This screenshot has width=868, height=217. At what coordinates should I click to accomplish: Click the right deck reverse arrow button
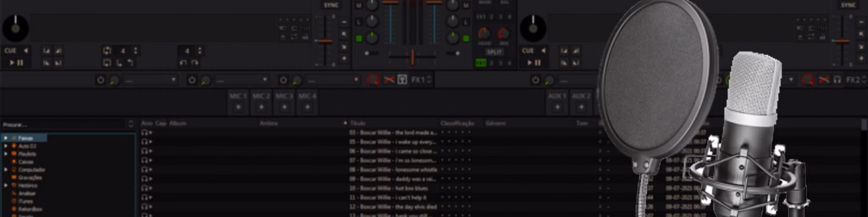point(543,50)
